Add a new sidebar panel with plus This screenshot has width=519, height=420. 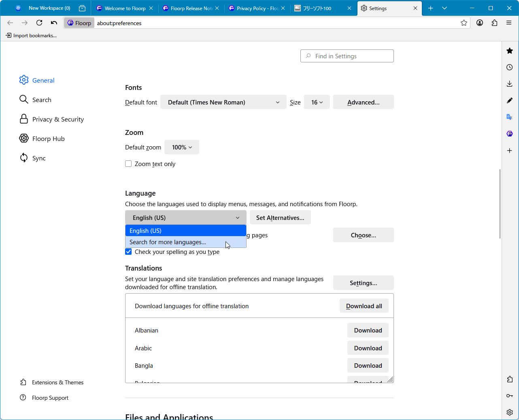(x=510, y=150)
